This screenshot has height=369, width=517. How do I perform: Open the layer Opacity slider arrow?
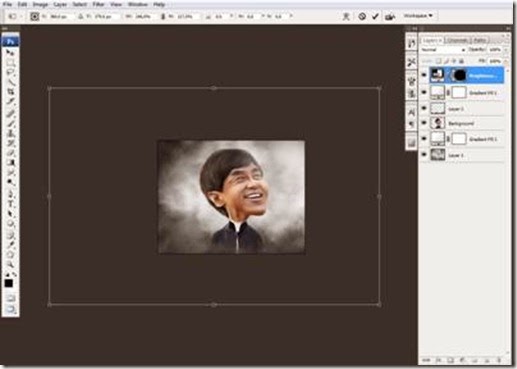[x=506, y=50]
